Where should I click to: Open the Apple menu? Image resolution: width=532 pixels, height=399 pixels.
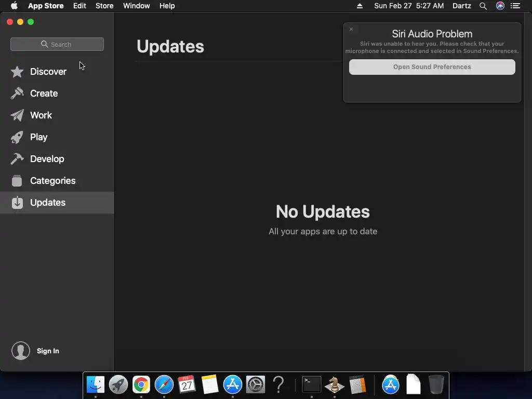14,5
